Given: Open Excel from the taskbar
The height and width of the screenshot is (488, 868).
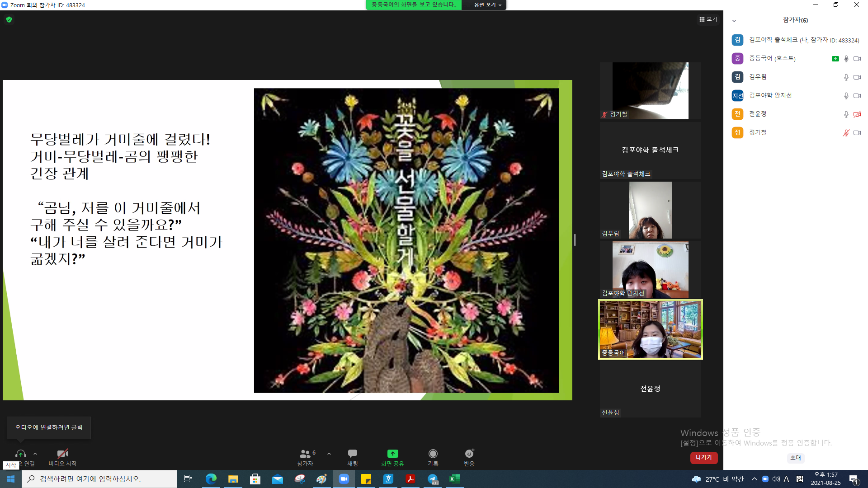Looking at the screenshot, I should coord(454,479).
